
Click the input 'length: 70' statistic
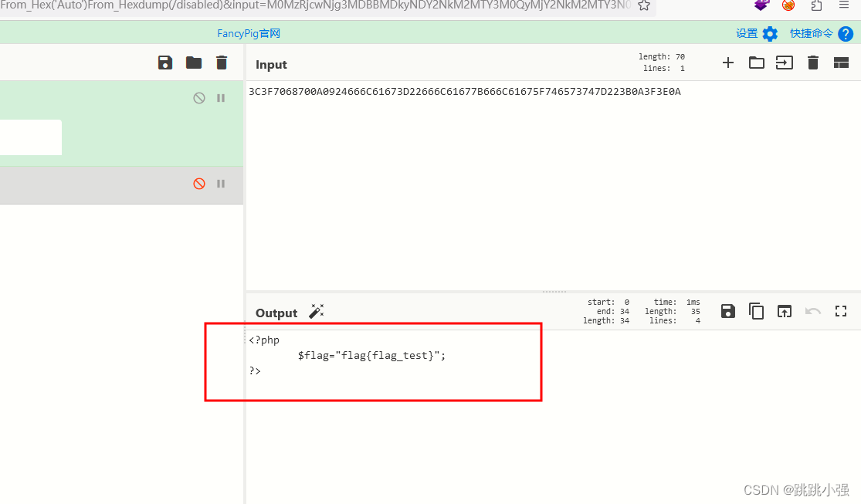point(661,56)
